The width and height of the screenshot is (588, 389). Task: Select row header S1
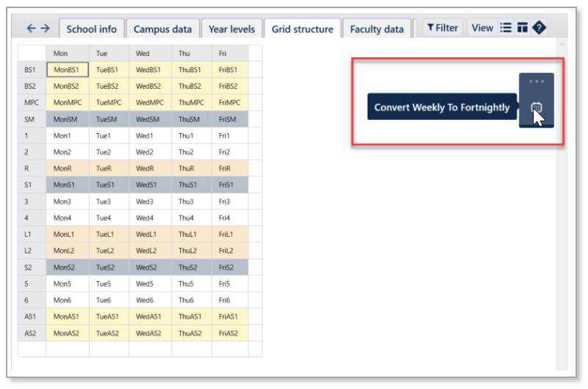pyautogui.click(x=32, y=185)
